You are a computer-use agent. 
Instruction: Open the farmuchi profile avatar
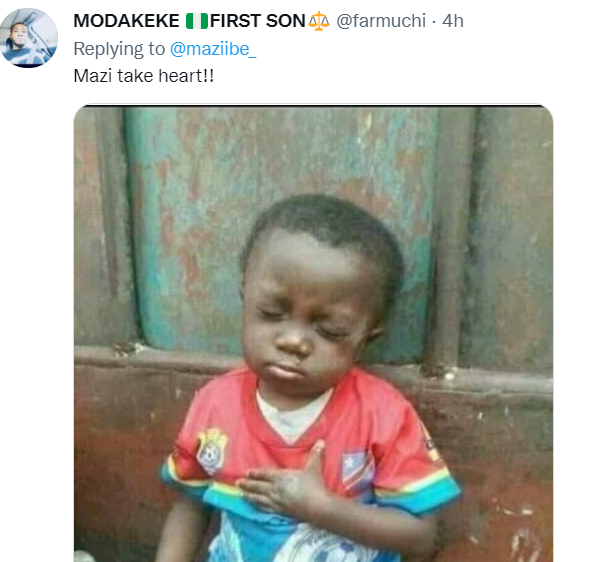coord(28,38)
